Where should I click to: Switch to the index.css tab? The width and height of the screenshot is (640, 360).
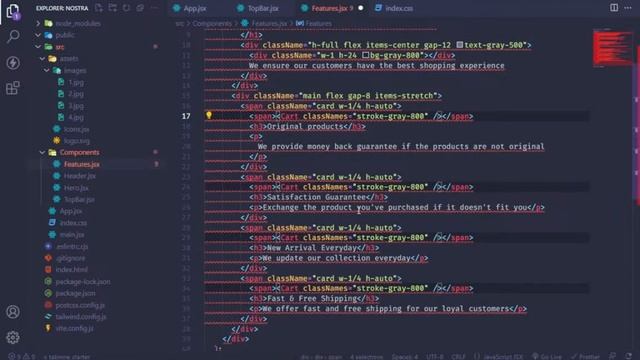point(394,8)
